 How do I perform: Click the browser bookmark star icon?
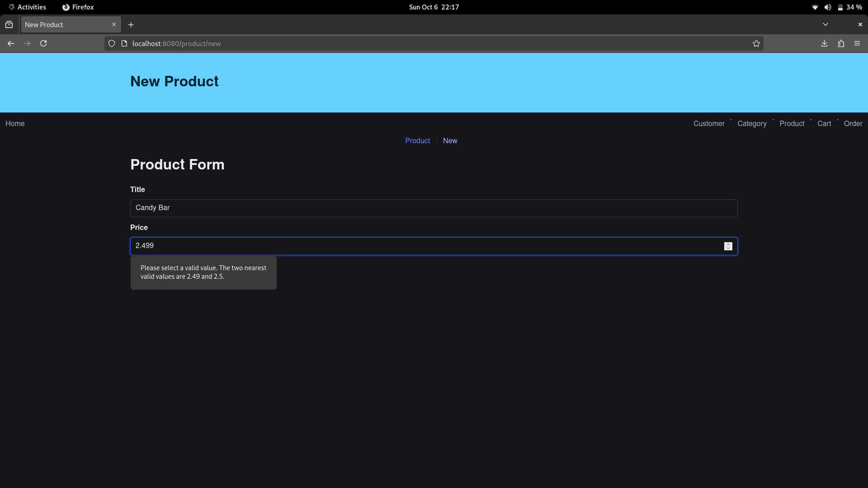click(x=756, y=43)
